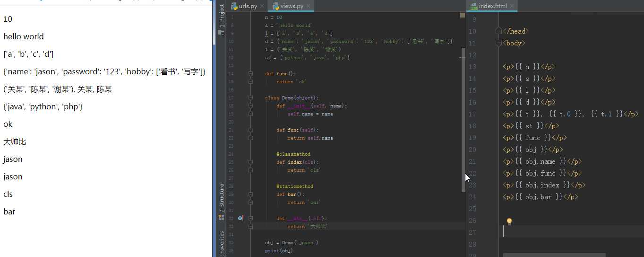Switch to the views.py editor tab
The height and width of the screenshot is (257, 644).
tap(292, 6)
